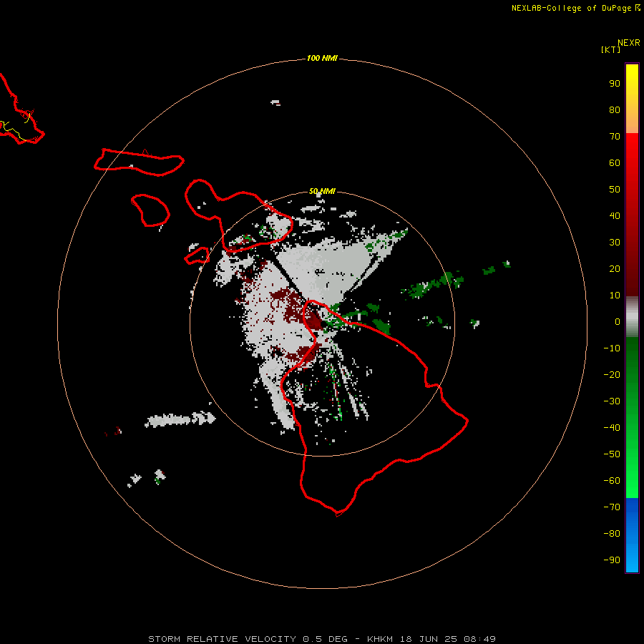This screenshot has width=644, height=644.
Task: Click the 50 knot scale label
Action: [x=615, y=190]
